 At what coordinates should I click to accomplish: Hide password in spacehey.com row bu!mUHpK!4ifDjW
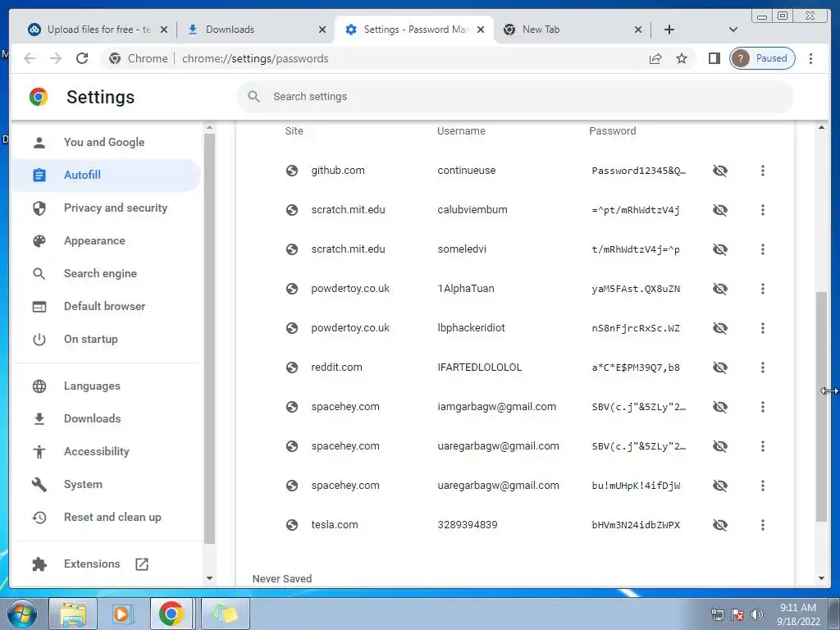pos(720,486)
